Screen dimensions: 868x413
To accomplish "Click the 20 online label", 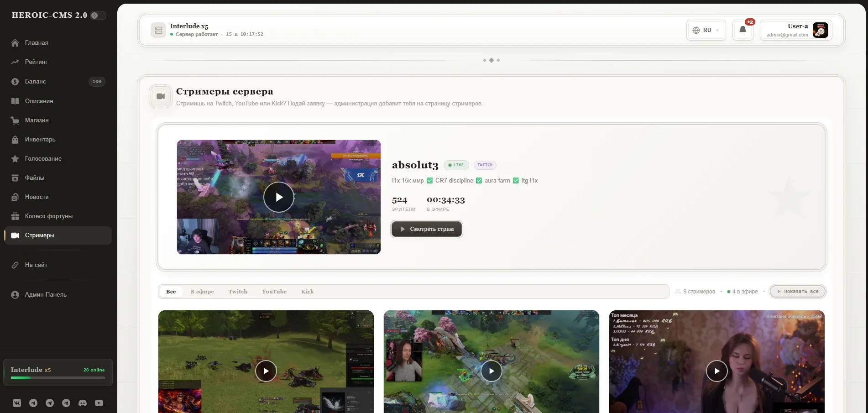I will pos(94,370).
